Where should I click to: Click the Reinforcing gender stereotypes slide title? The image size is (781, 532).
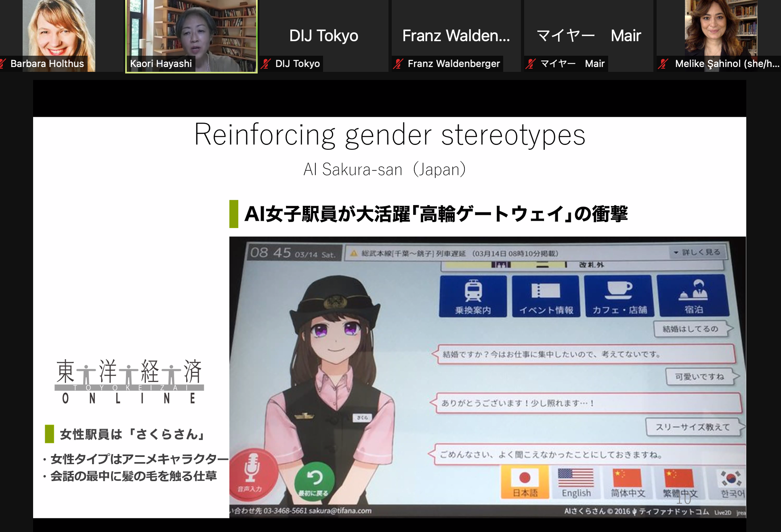coord(390,134)
